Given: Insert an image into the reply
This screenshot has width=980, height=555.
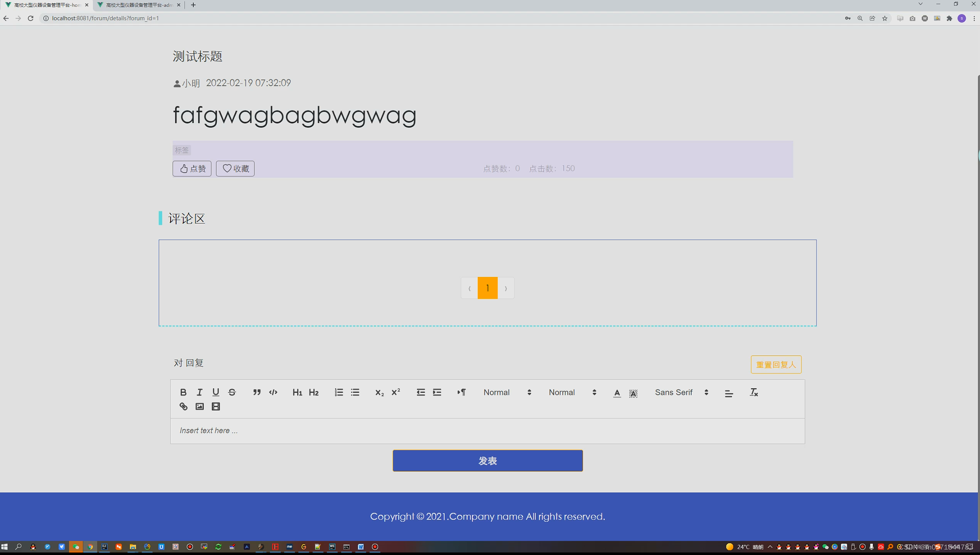Looking at the screenshot, I should pos(200,406).
